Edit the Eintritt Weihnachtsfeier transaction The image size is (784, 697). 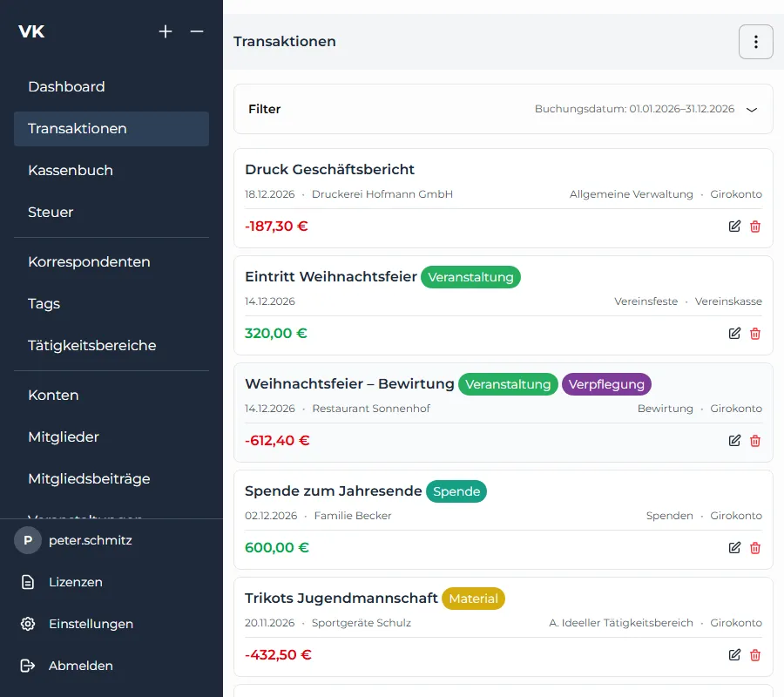tap(734, 333)
